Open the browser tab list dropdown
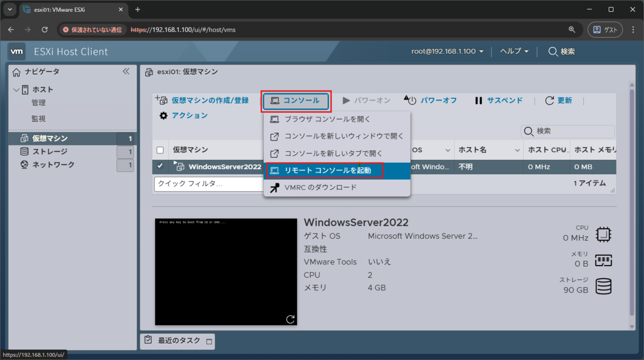This screenshot has width=644, height=360. (10, 10)
